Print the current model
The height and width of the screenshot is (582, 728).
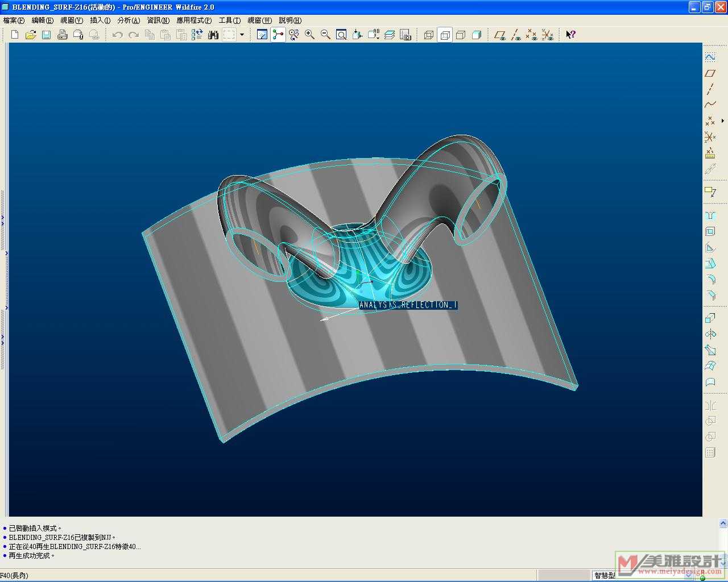63,35
